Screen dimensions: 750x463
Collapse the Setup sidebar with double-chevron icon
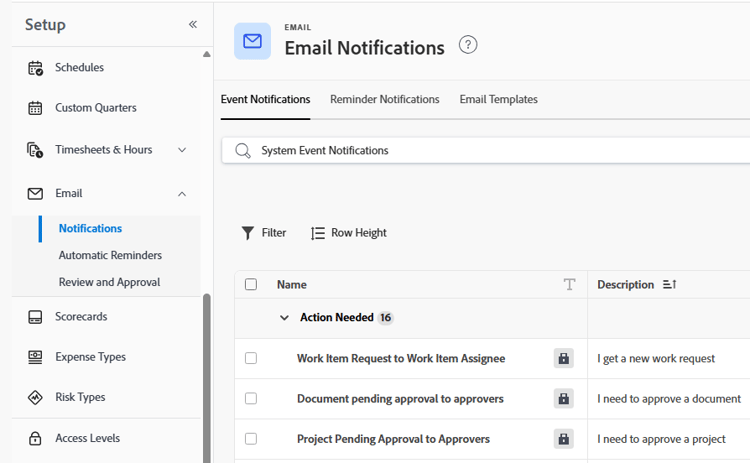(x=193, y=24)
